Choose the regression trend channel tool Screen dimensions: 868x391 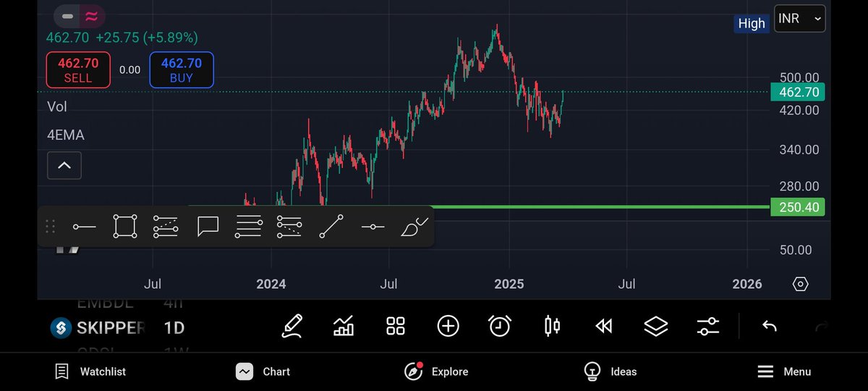tap(166, 227)
